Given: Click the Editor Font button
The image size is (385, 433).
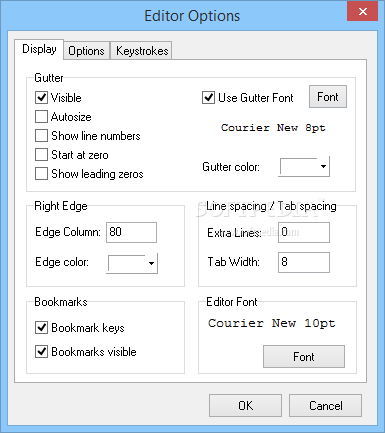Looking at the screenshot, I should 304,357.
